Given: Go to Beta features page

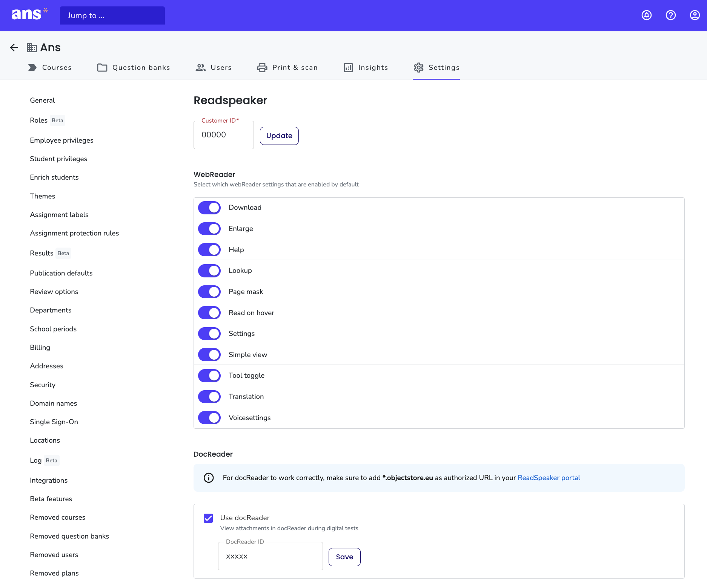Looking at the screenshot, I should (x=51, y=499).
